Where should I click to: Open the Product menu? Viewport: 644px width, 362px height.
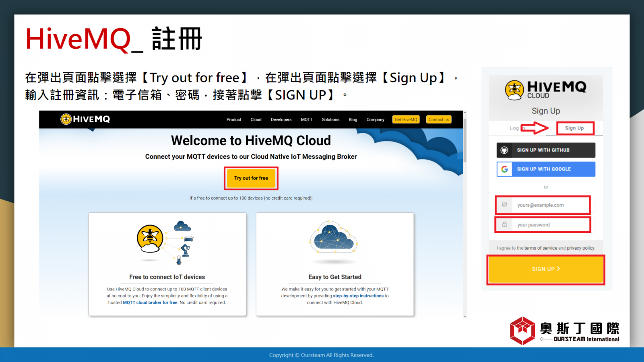[x=234, y=119]
